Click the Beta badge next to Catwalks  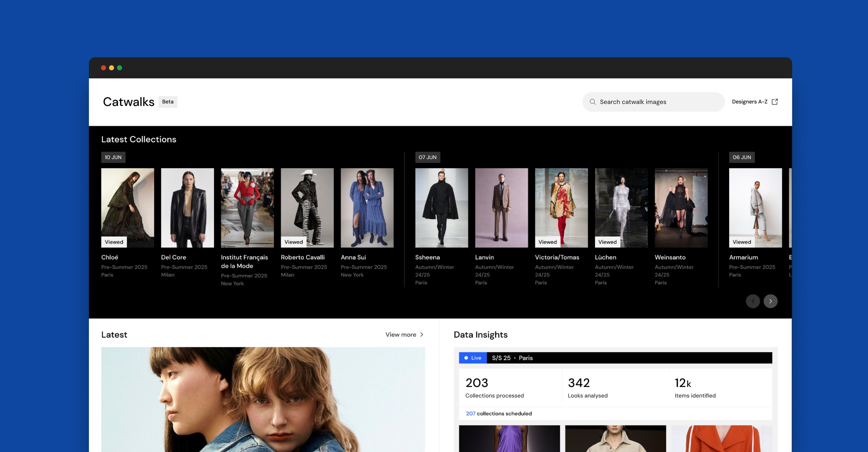168,102
